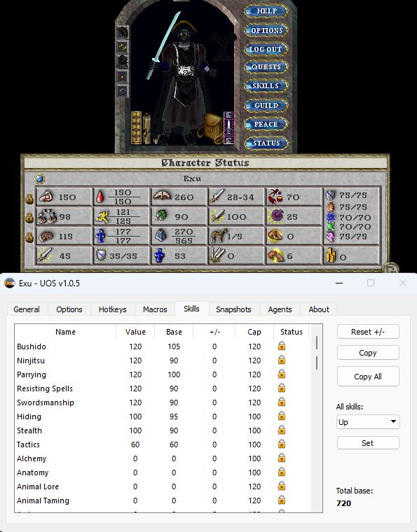Click the dexterity stat lock icon

click(x=29, y=218)
